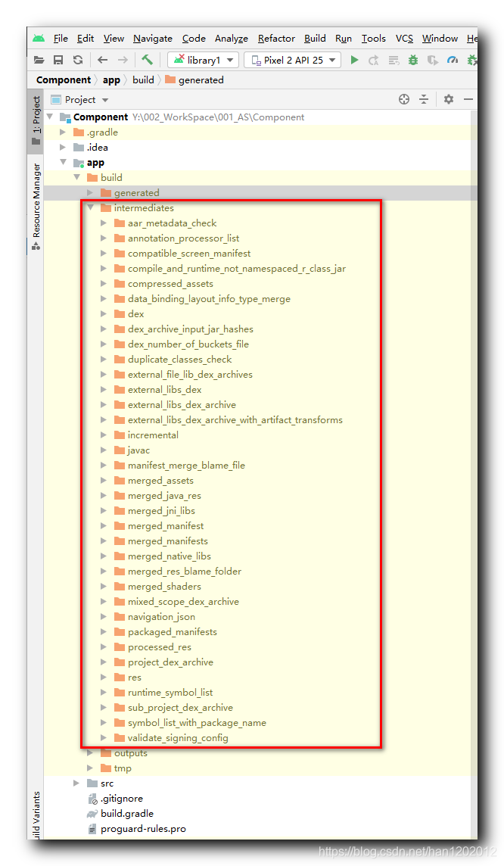The image size is (504, 866).
Task: Select the .gitignore file
Action: pos(121,799)
